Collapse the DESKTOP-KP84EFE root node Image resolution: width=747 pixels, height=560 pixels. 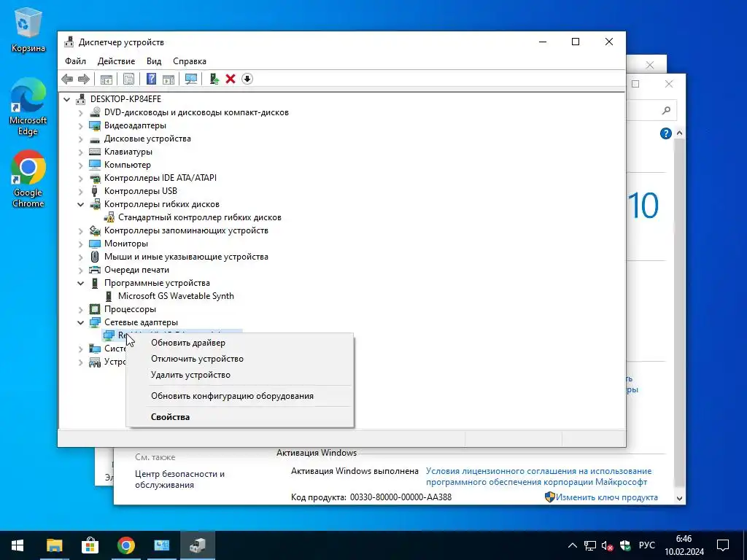tap(66, 99)
